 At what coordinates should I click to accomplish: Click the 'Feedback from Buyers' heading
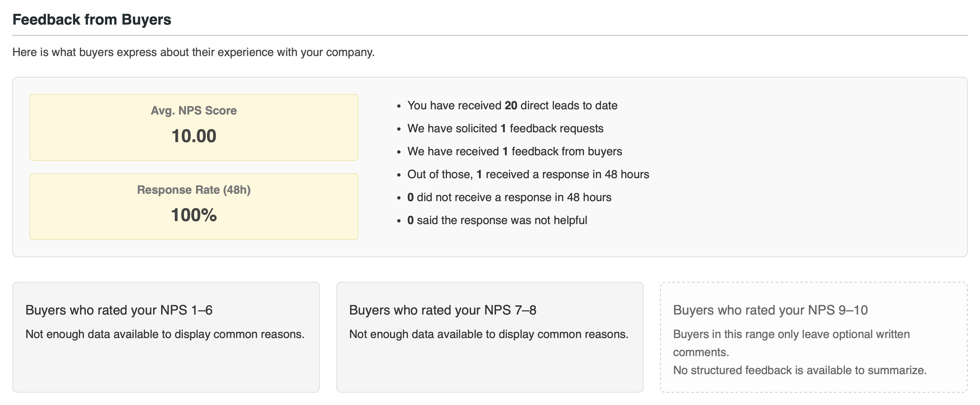pyautogui.click(x=92, y=20)
